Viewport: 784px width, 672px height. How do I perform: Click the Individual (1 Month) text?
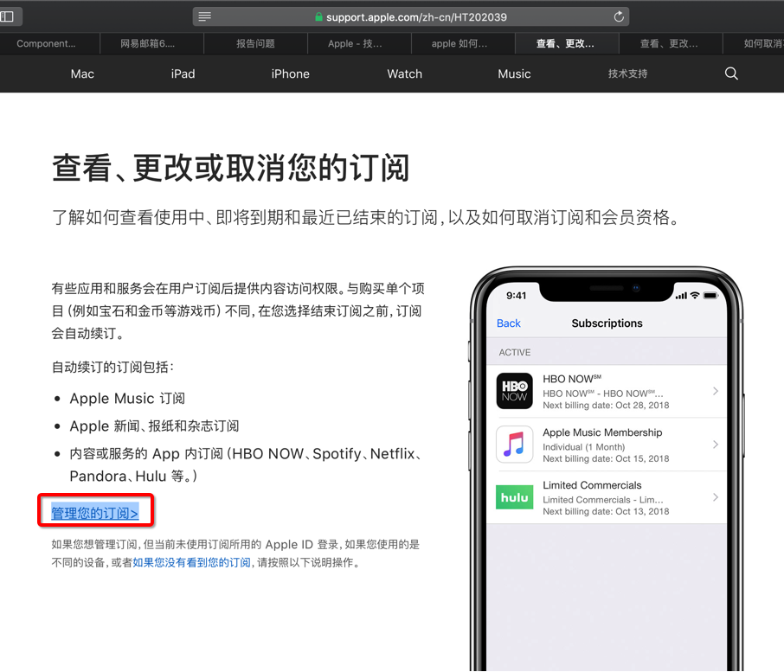583,446
